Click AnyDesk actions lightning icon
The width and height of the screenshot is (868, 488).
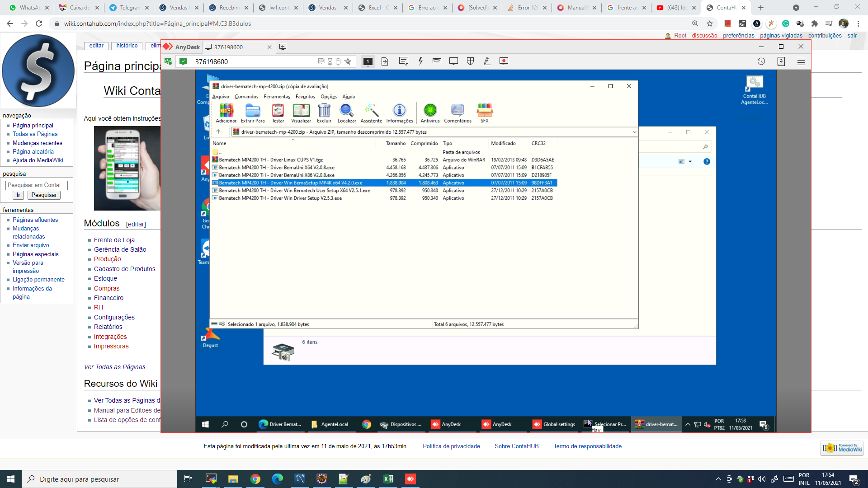[420, 61]
